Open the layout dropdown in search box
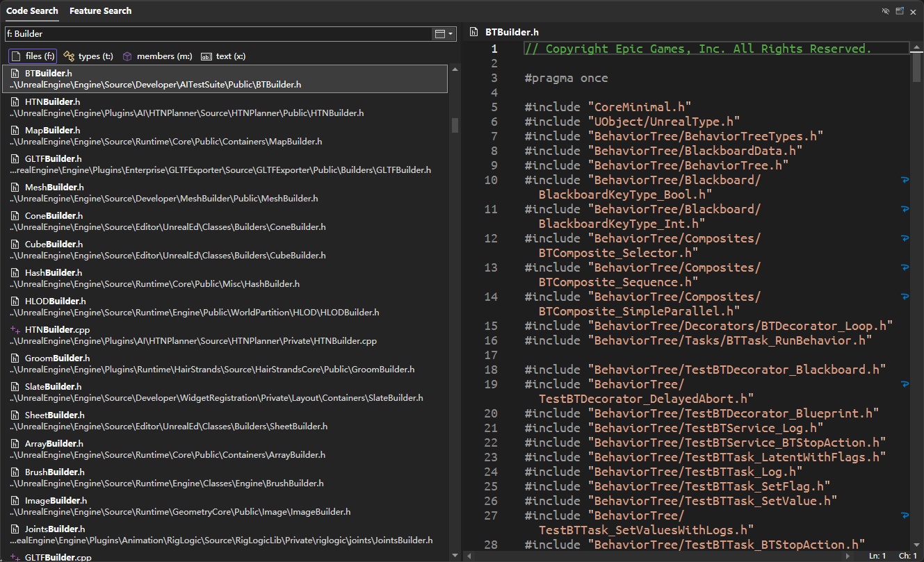Screen dimensions: 924x562 [x=443, y=33]
